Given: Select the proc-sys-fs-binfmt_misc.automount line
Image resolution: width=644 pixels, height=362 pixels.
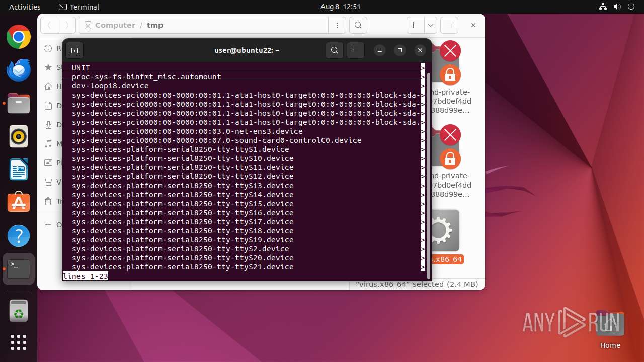Looking at the screenshot, I should (146, 77).
